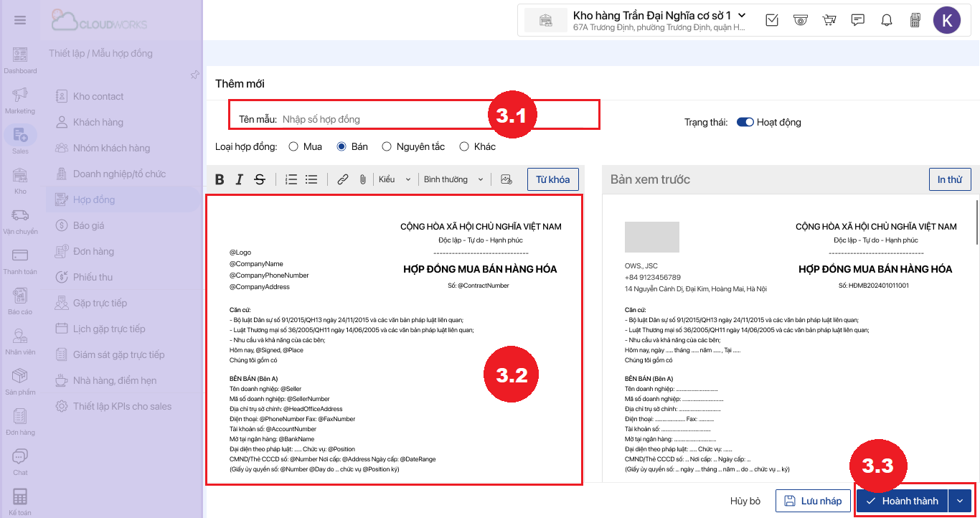Image resolution: width=980 pixels, height=518 pixels.
Task: Select the Mua contract type
Action: [293, 146]
